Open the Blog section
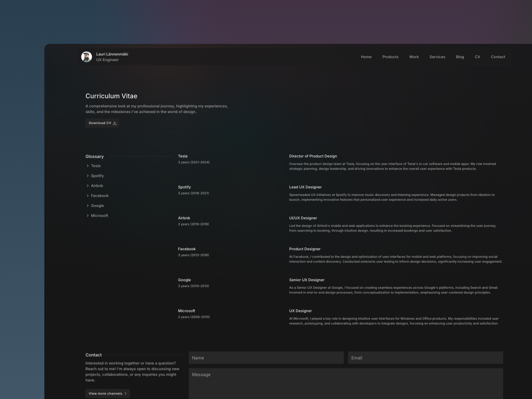The image size is (532, 399). pyautogui.click(x=460, y=57)
